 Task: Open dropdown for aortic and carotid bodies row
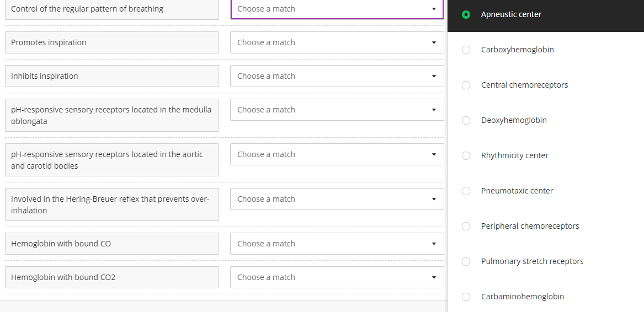pos(337,154)
